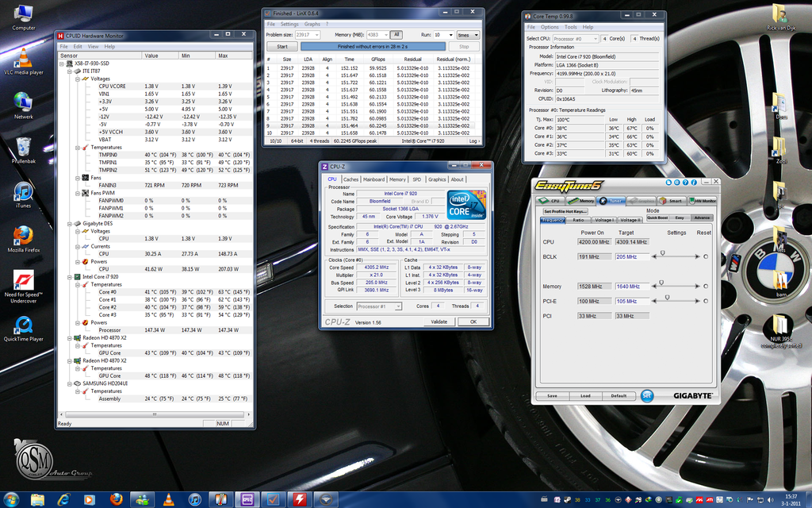Click the CPU chip icon in EasyTune6
This screenshot has height=508, width=812.
click(545, 200)
